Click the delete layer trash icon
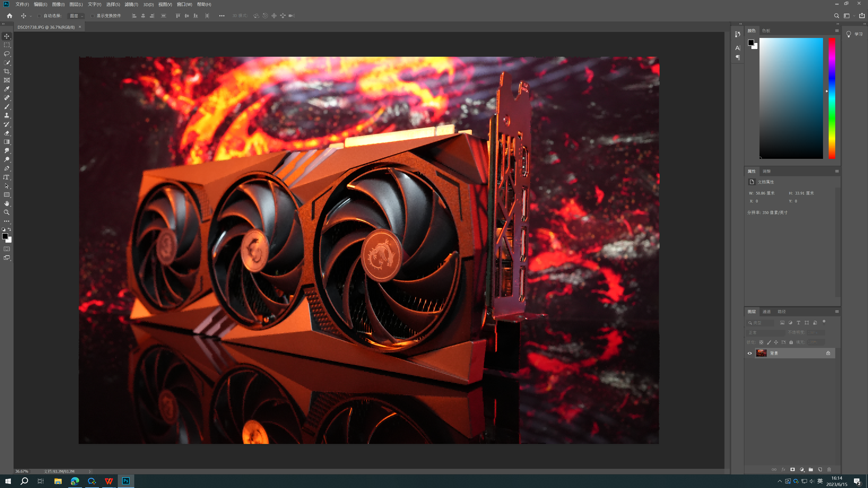Screen dimensions: 868x488 coord(829,469)
